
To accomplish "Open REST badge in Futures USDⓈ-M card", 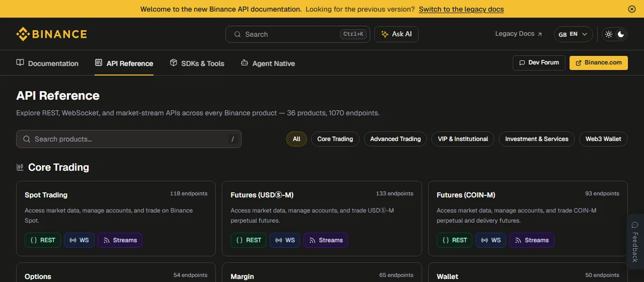I will pyautogui.click(x=249, y=240).
